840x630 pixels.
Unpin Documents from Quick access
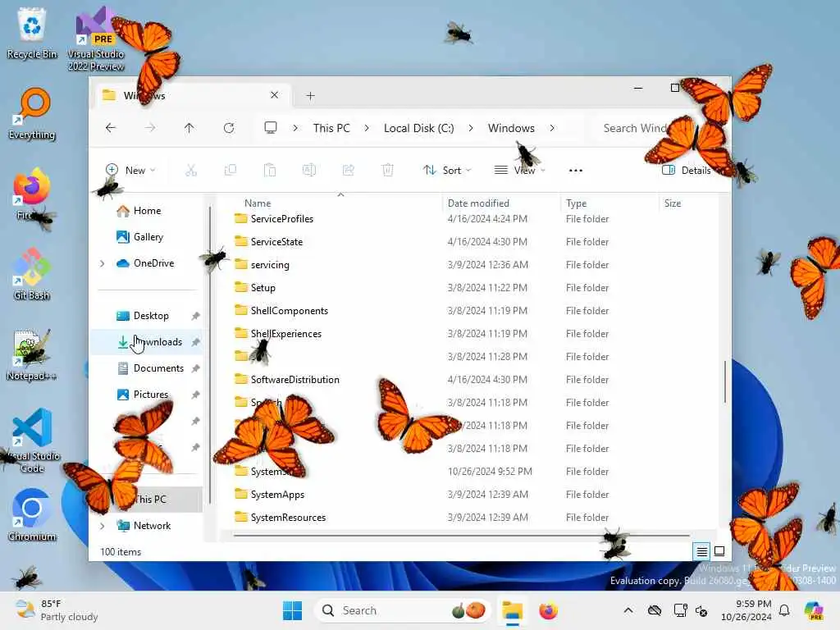click(x=195, y=368)
